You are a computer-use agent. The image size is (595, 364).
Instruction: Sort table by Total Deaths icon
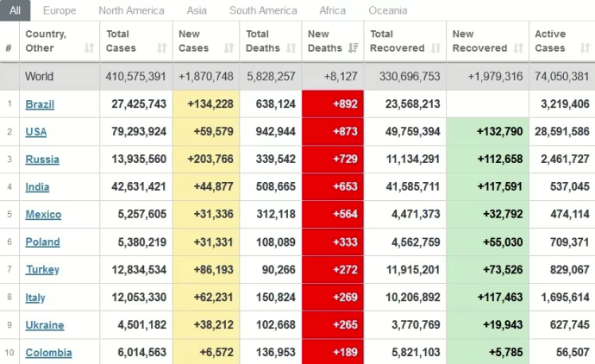(x=291, y=48)
